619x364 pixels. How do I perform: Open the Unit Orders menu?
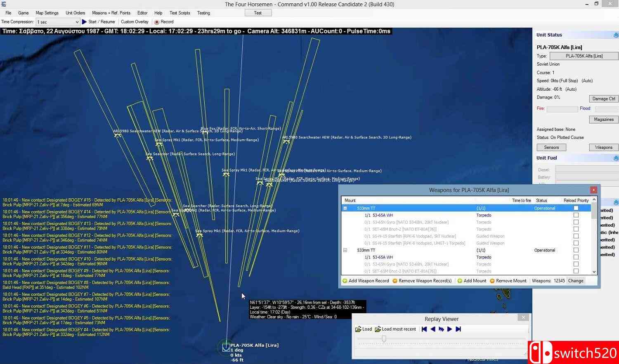(x=75, y=13)
